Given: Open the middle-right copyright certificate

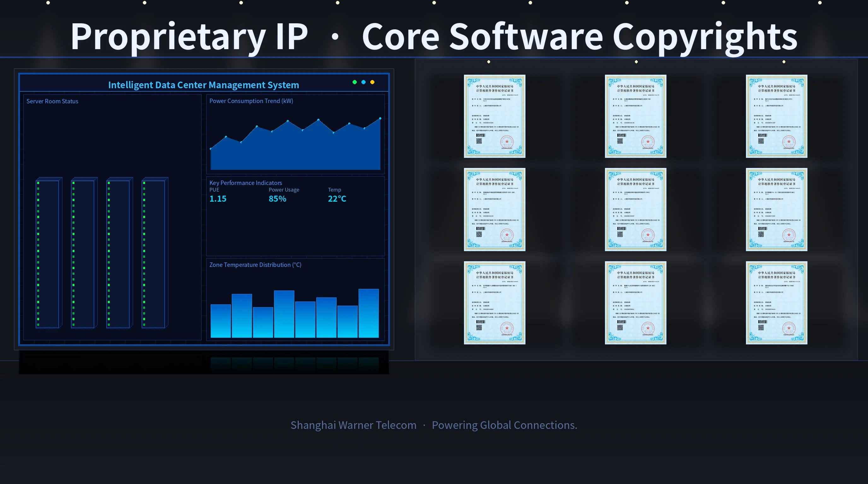Looking at the screenshot, I should (777, 209).
